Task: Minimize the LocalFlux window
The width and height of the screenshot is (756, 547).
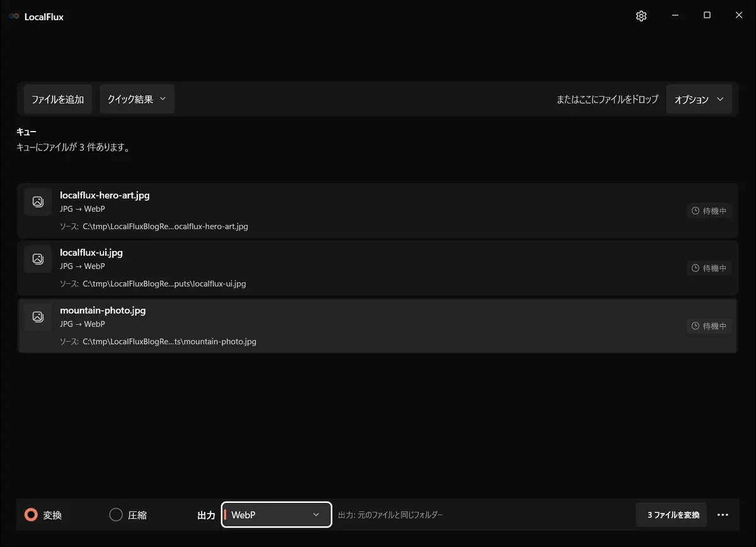Action: pos(675,16)
